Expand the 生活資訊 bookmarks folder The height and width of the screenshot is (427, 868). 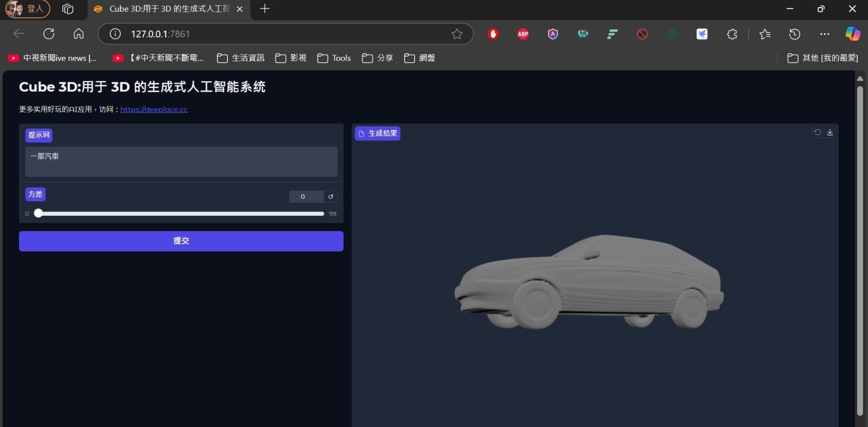(x=241, y=58)
